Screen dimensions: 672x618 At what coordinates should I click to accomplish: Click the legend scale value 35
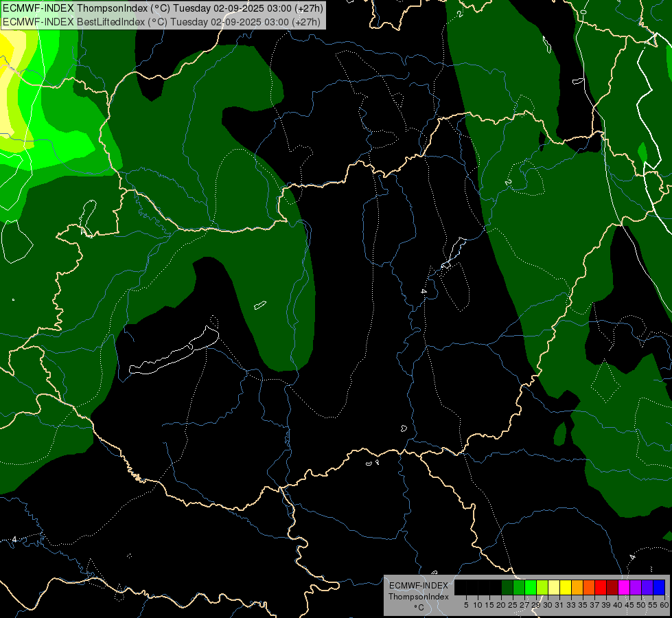pyautogui.click(x=583, y=605)
